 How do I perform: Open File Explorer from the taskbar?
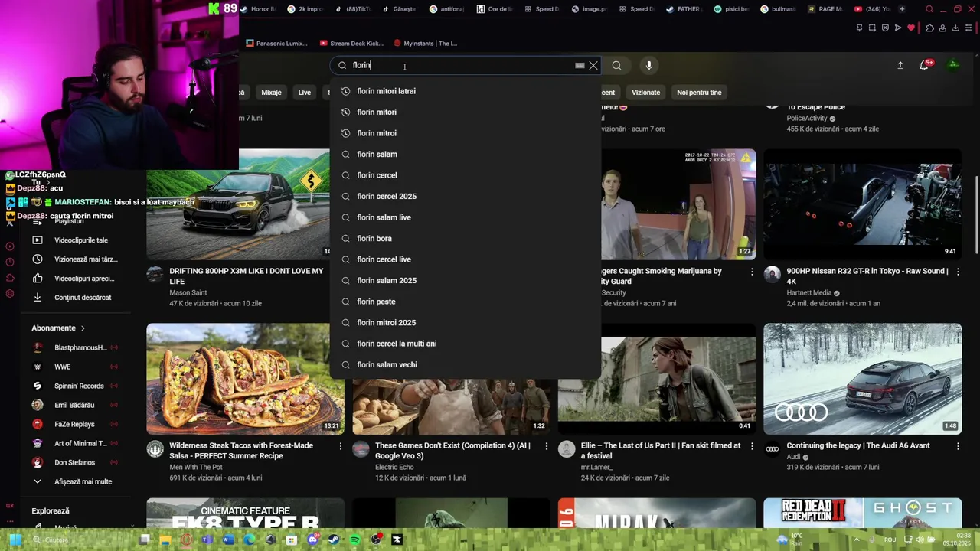[165, 540]
